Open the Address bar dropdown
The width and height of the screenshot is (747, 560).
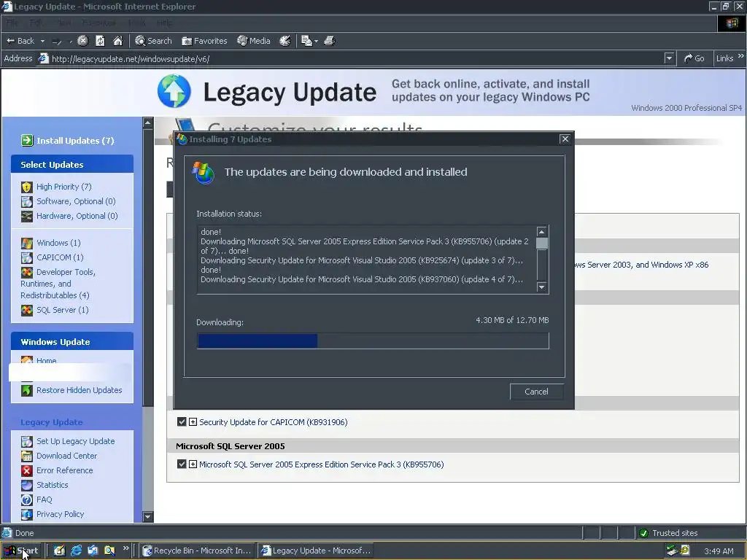pos(669,58)
